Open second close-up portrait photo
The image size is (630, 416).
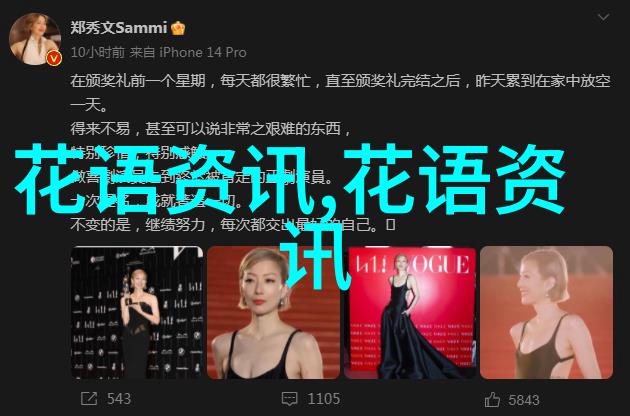(x=273, y=313)
